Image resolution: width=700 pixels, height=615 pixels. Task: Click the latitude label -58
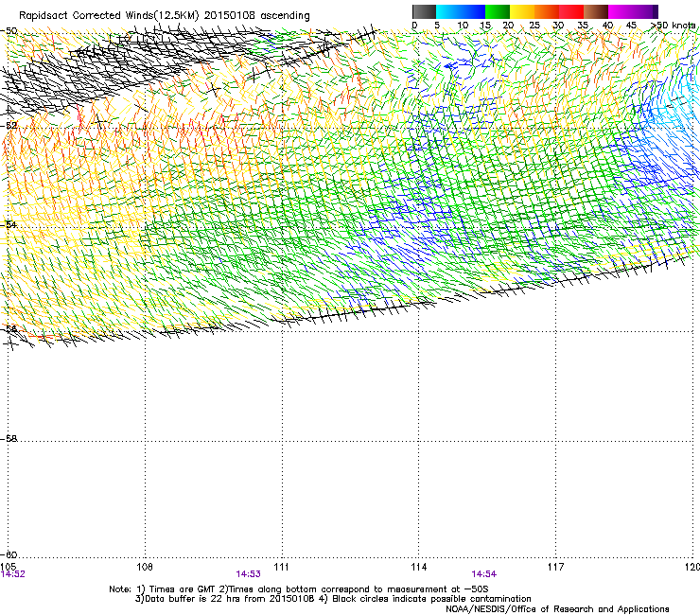tap(9, 439)
